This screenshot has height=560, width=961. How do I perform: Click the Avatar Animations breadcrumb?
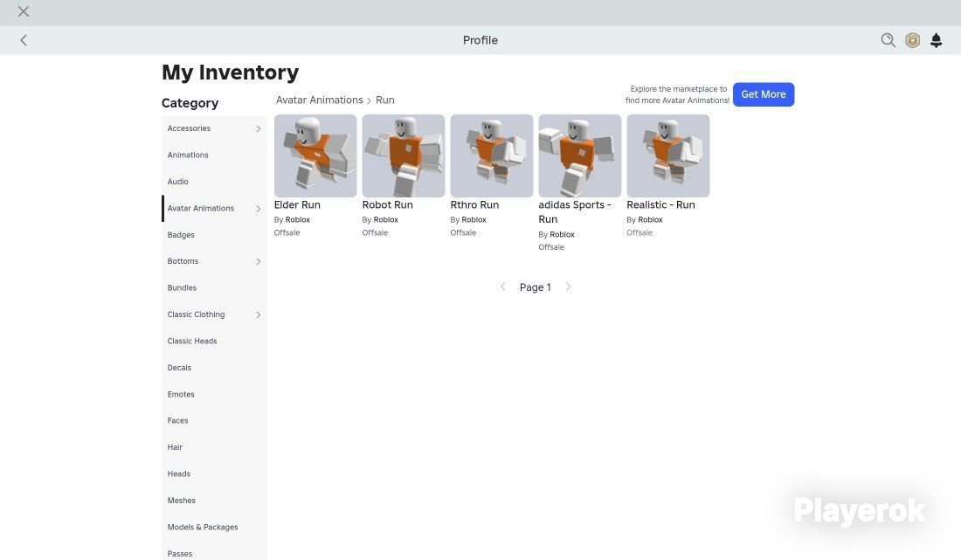tap(319, 100)
